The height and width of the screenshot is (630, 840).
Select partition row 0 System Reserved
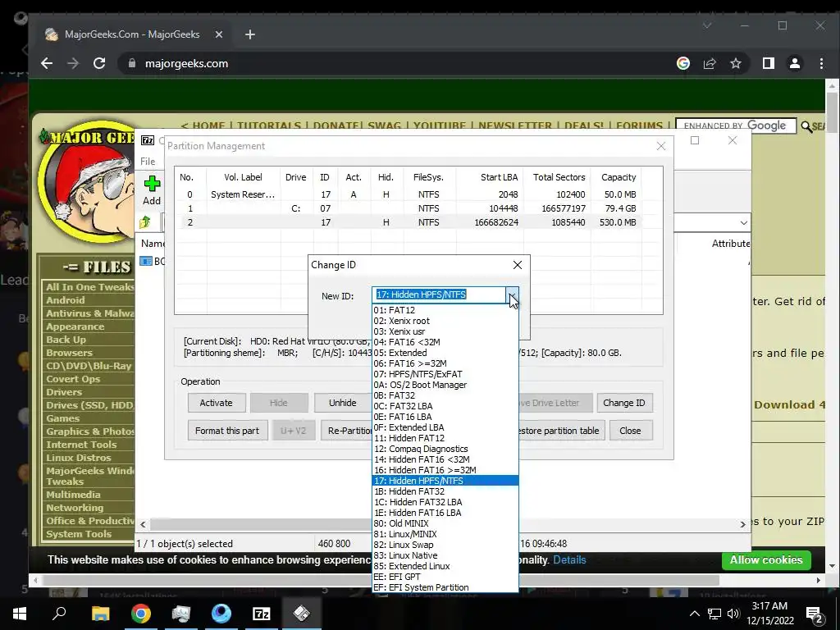[410, 194]
